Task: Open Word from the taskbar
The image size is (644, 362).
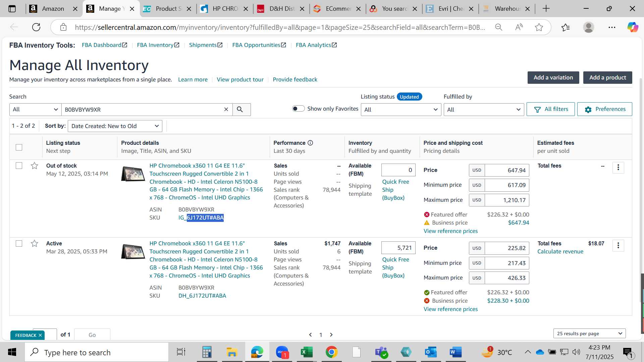Action: tap(455, 352)
